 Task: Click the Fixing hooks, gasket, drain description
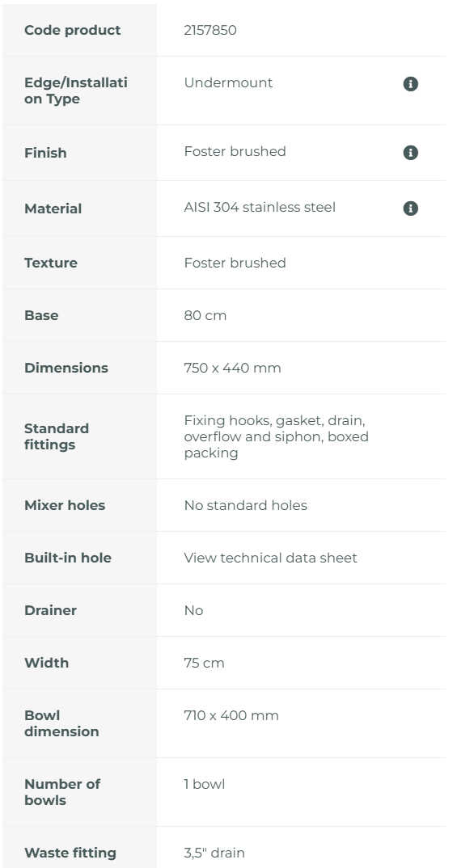tap(276, 436)
